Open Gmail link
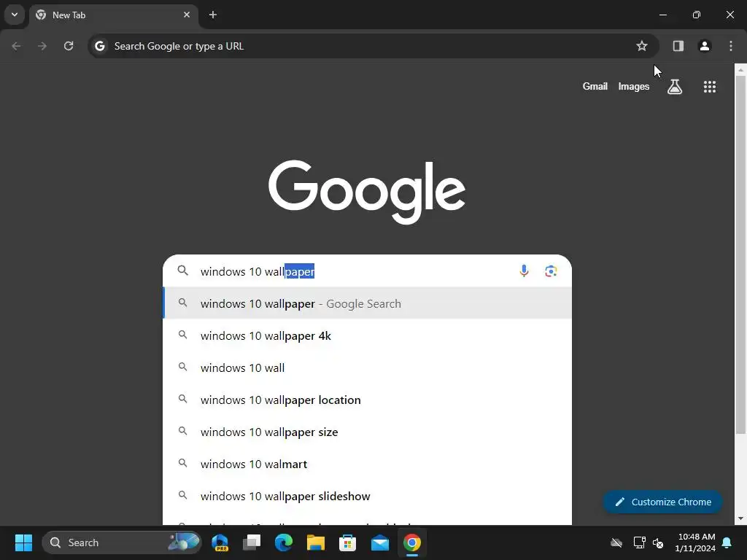Screen dimensions: 747x560 595,87
